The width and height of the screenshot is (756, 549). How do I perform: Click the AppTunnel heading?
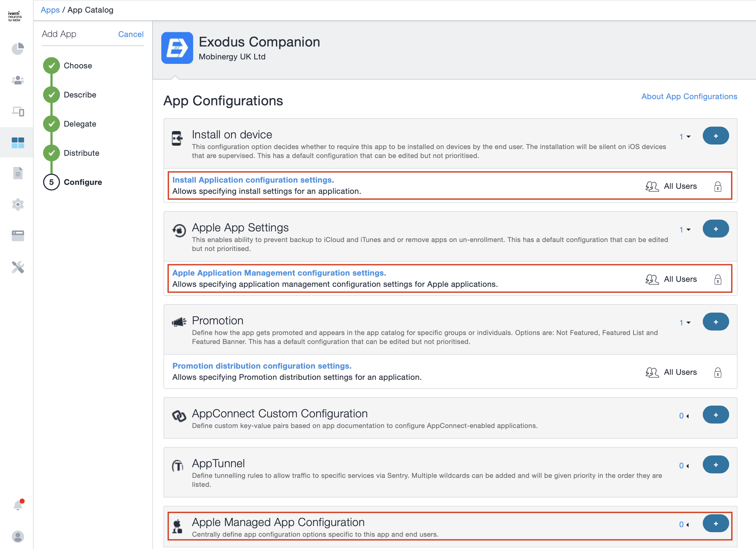click(218, 463)
